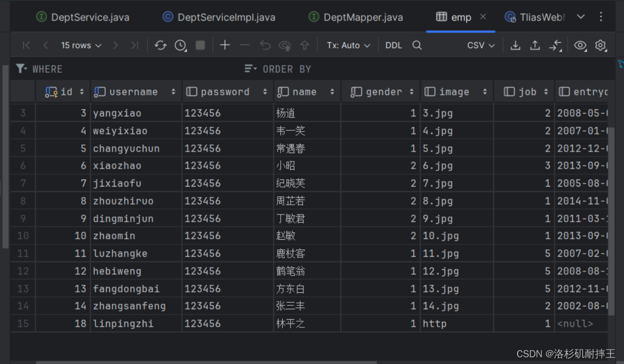Select image cell 10.jpg
Viewport: 624px width, 364px height.
coord(457,236)
